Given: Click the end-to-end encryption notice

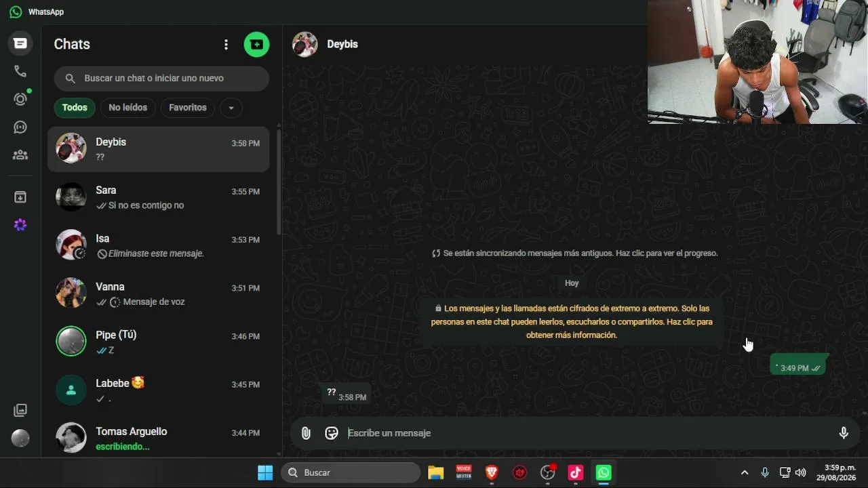Looking at the screenshot, I should (572, 322).
